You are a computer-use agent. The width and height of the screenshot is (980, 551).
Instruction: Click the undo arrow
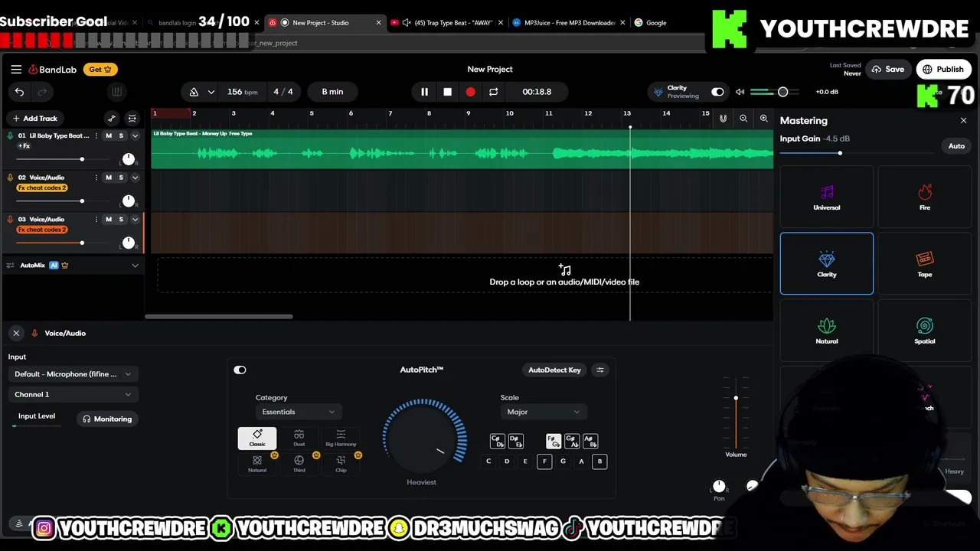pyautogui.click(x=19, y=92)
